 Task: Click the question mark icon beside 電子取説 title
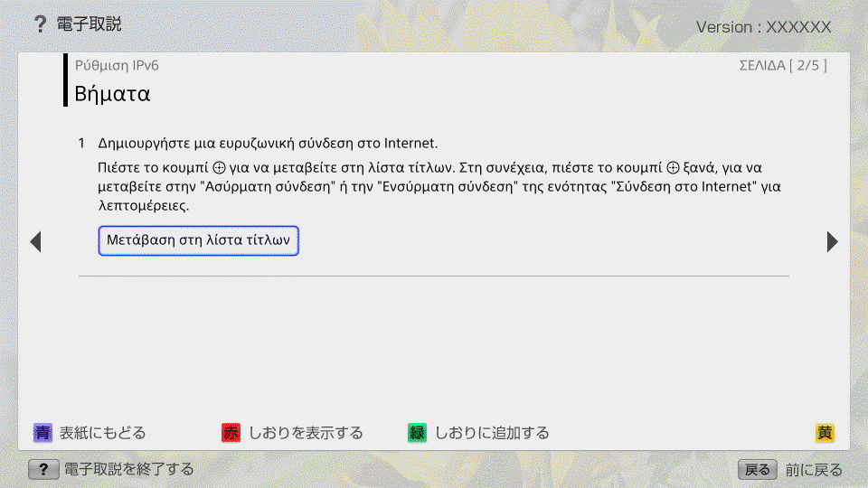click(39, 24)
